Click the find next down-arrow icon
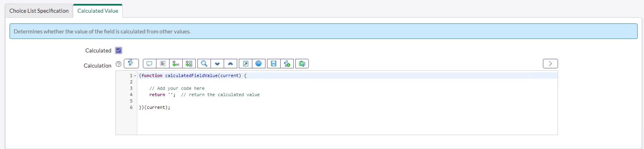This screenshot has height=149, width=644. (x=217, y=64)
